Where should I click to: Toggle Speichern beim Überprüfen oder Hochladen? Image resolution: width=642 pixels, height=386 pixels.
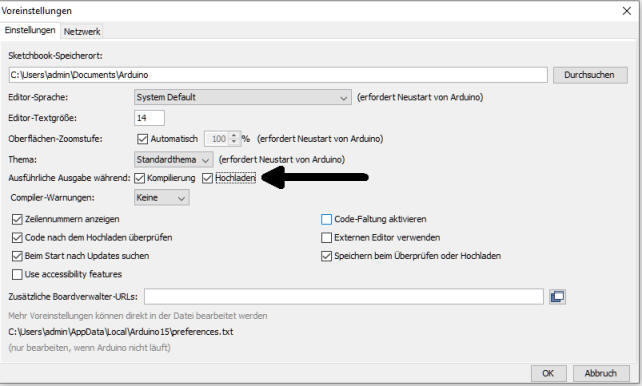326,256
